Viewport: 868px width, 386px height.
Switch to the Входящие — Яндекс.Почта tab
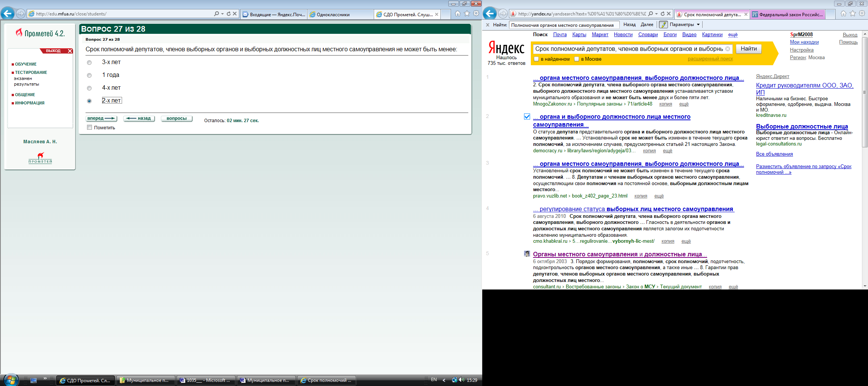(274, 14)
